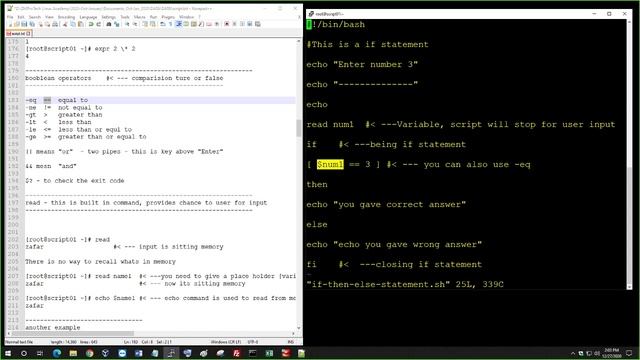Open the Windows Start menu
640x360 pixels.
(x=8, y=353)
